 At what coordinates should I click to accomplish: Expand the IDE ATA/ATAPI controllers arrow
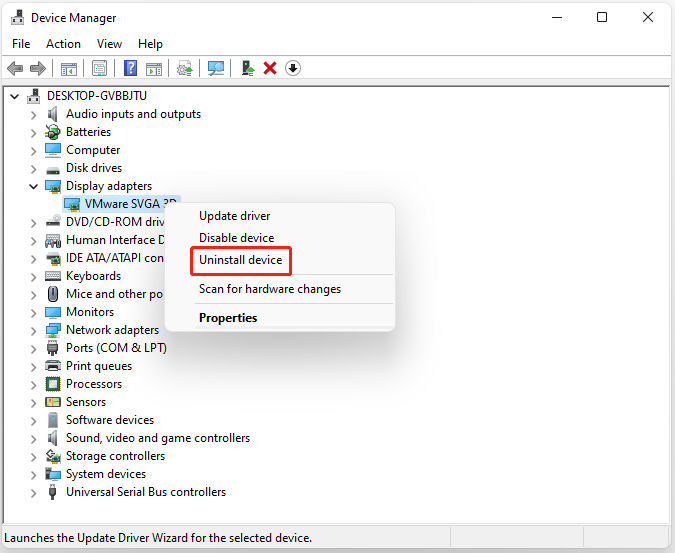[34, 259]
